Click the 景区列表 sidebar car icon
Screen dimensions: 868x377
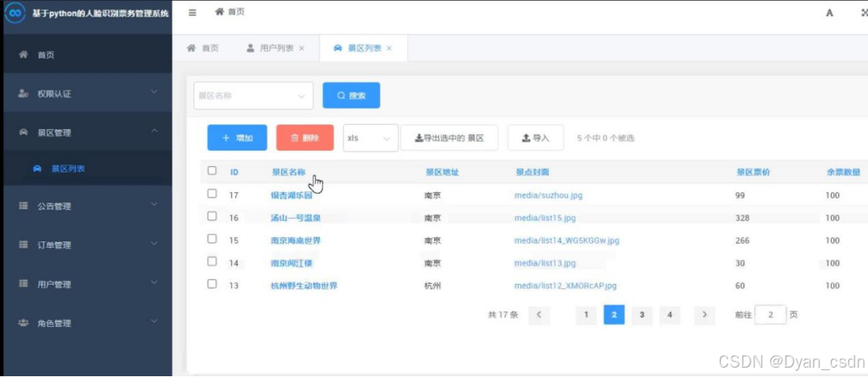pos(37,169)
